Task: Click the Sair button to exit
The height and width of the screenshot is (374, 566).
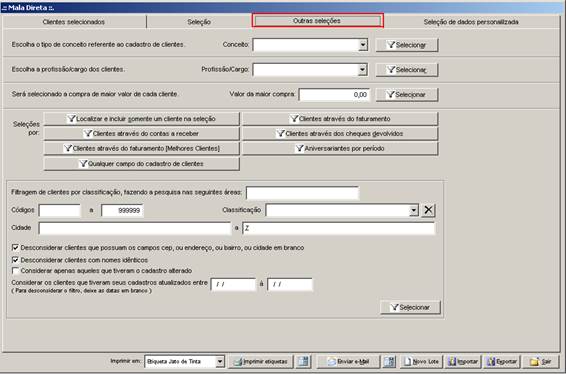Action: click(x=540, y=361)
